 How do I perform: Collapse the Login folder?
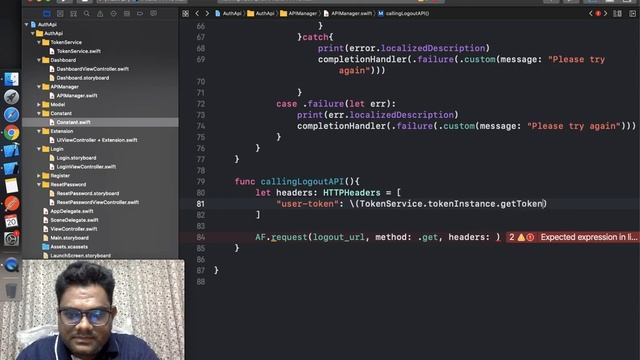click(x=39, y=149)
